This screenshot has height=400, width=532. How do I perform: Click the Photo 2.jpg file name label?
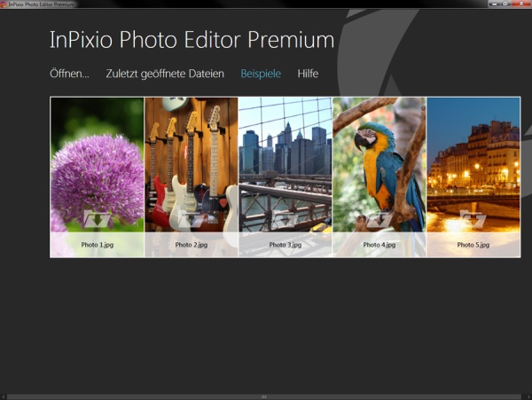(x=191, y=245)
